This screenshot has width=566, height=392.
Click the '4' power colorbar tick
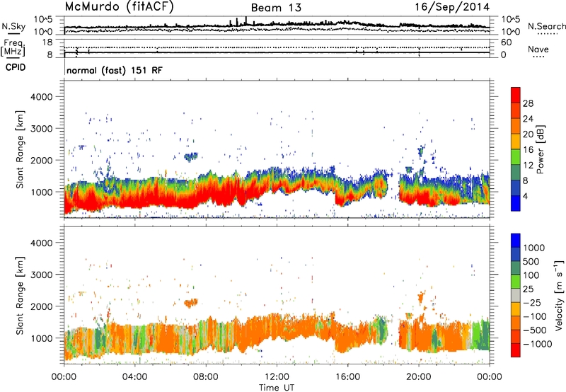point(525,197)
